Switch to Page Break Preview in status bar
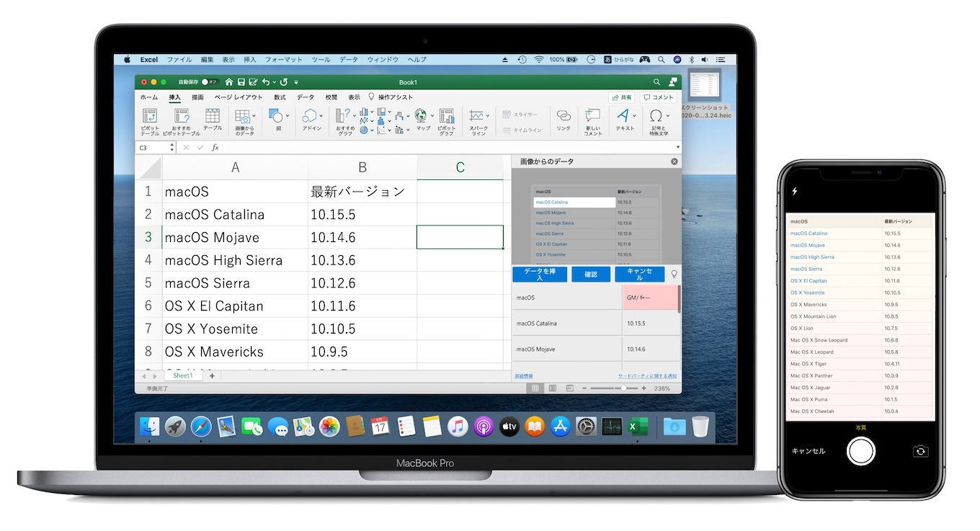Image resolution: width=980 pixels, height=531 pixels. 569,388
